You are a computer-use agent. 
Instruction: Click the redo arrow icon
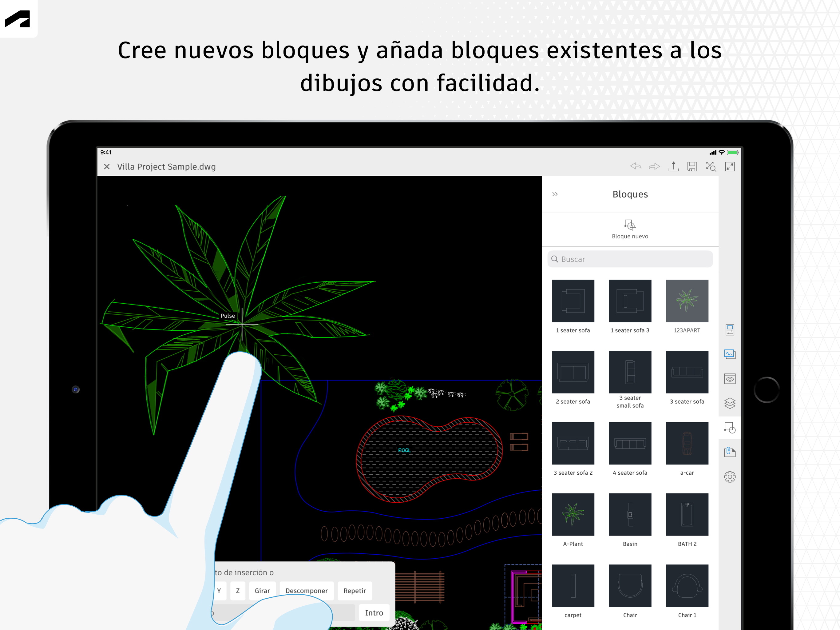(x=654, y=166)
